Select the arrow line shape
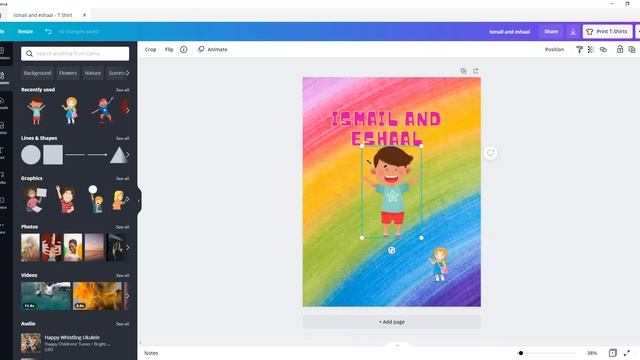640x360 pixels. 97,155
